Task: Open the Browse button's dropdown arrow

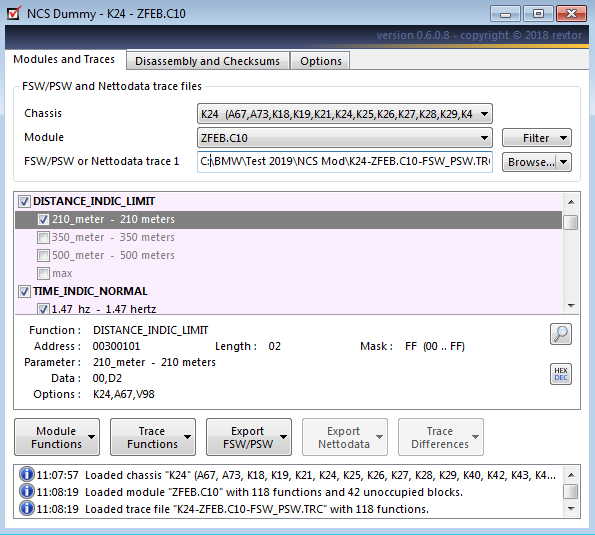Action: [x=564, y=162]
